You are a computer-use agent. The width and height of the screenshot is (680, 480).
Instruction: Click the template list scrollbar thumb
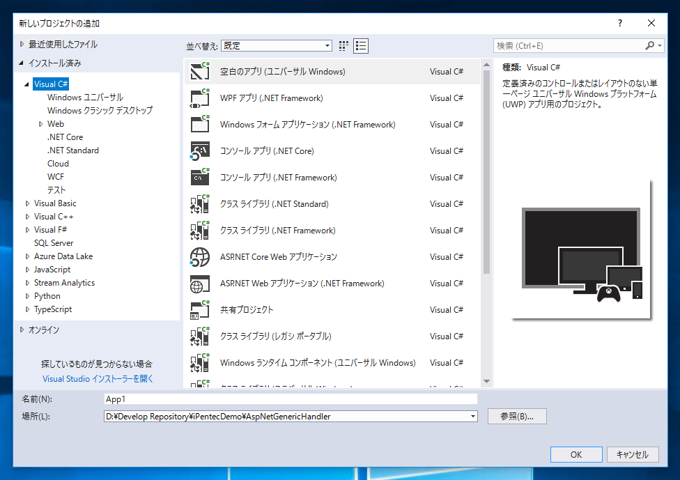487,172
